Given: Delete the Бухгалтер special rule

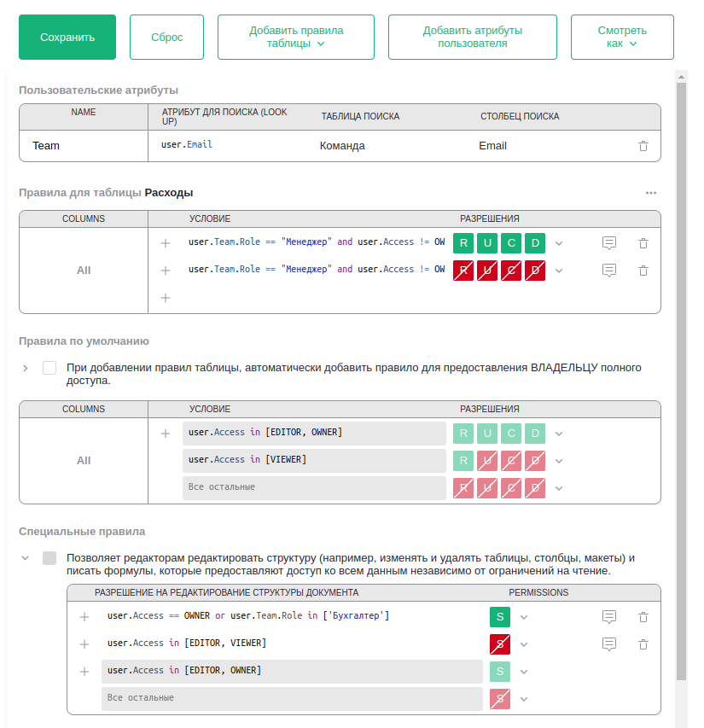Looking at the screenshot, I should 643,617.
